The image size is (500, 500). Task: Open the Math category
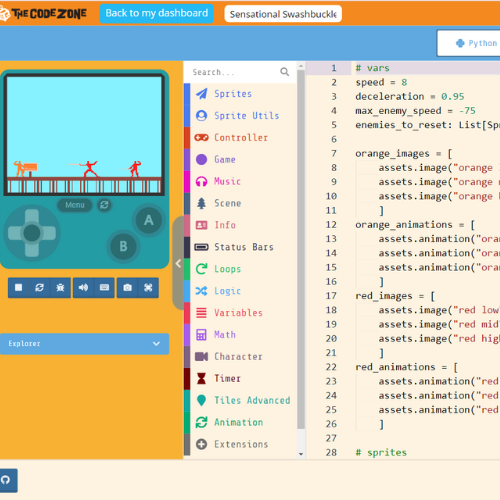point(240,335)
